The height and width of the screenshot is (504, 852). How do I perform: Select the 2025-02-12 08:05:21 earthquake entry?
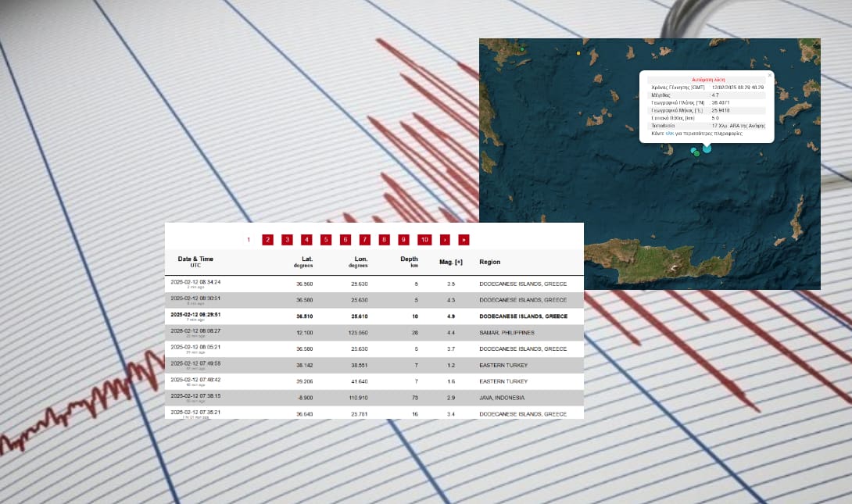point(374,349)
